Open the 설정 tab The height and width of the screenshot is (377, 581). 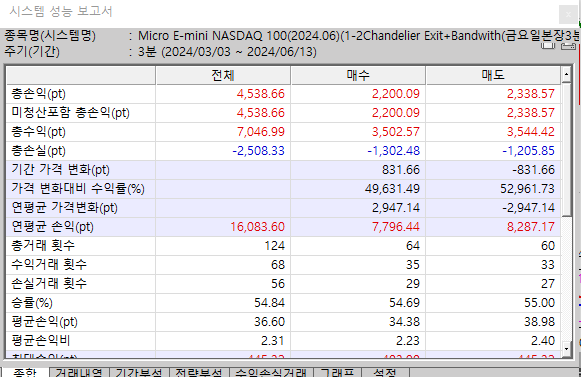point(385,372)
